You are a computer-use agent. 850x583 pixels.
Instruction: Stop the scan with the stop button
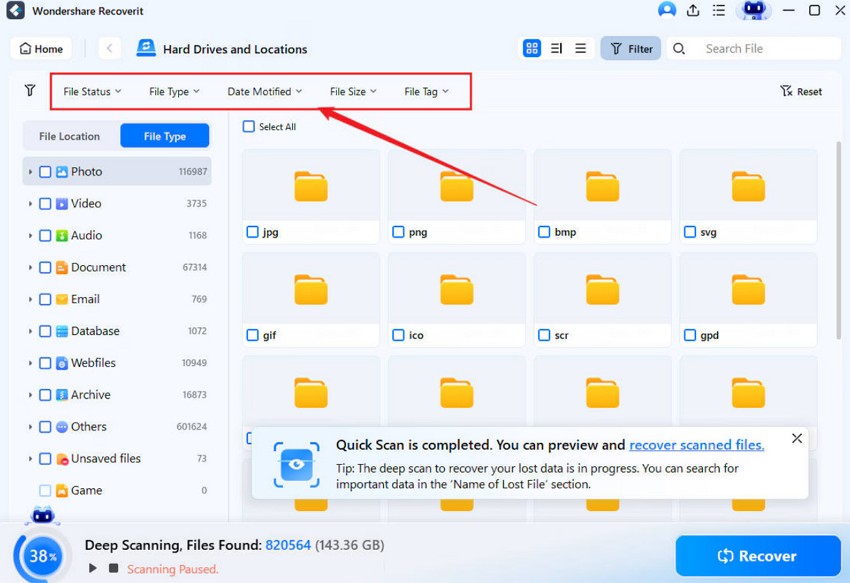[x=114, y=569]
